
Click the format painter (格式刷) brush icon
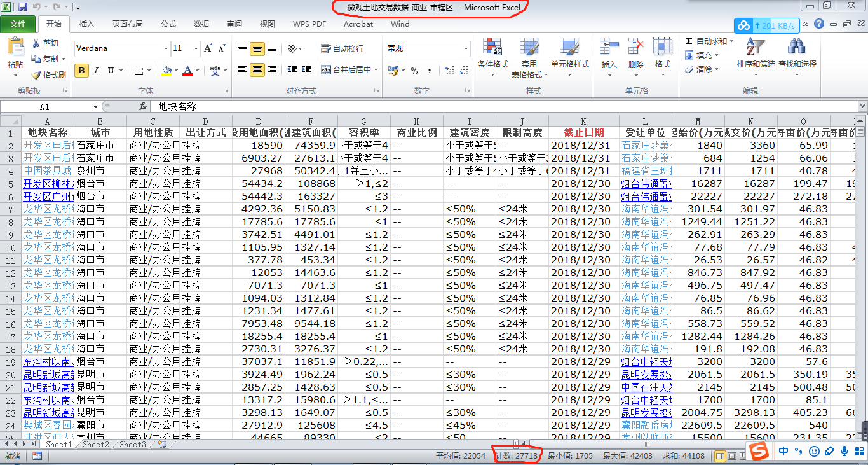pos(36,74)
